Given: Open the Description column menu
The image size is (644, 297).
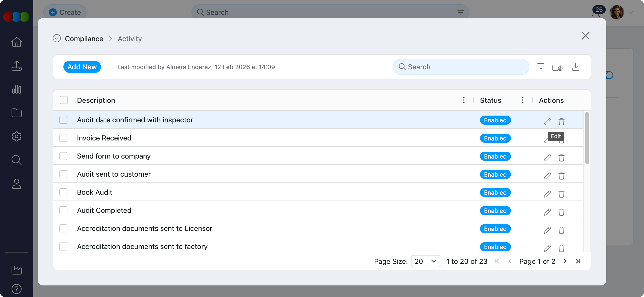Looking at the screenshot, I should 464,100.
